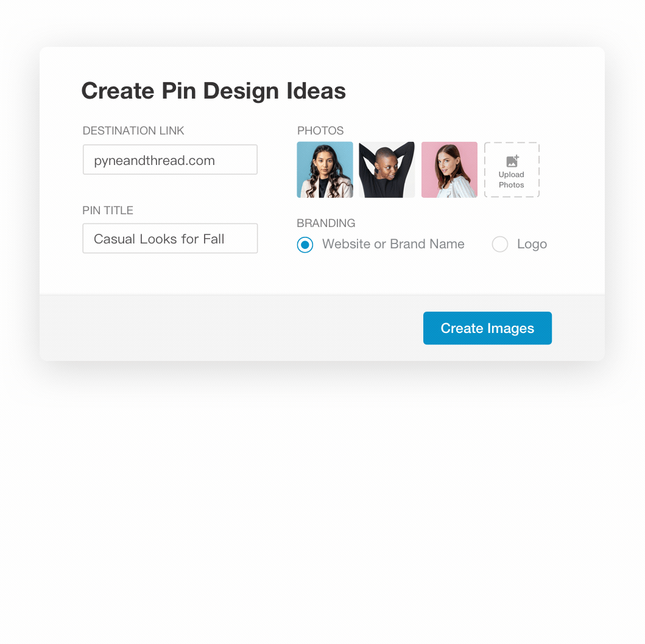Image resolution: width=645 pixels, height=644 pixels.
Task: Click the Destination Link input field
Action: [x=170, y=160]
